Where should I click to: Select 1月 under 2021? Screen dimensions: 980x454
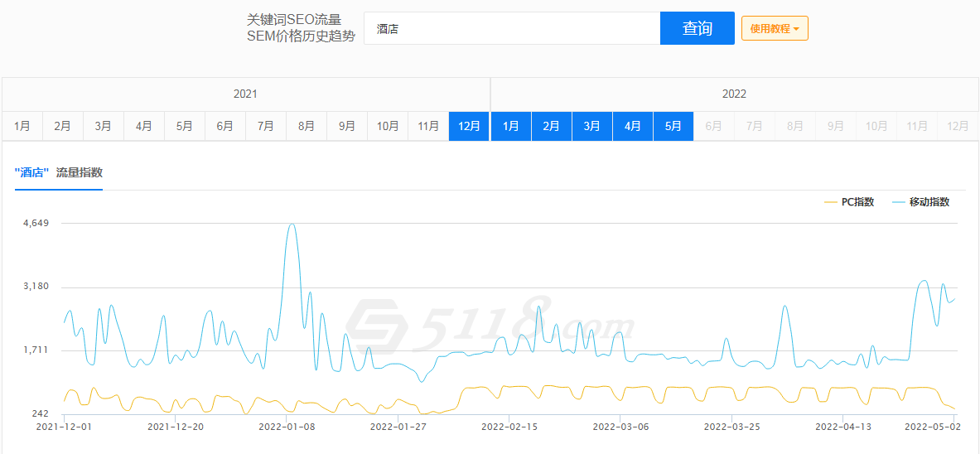click(22, 126)
